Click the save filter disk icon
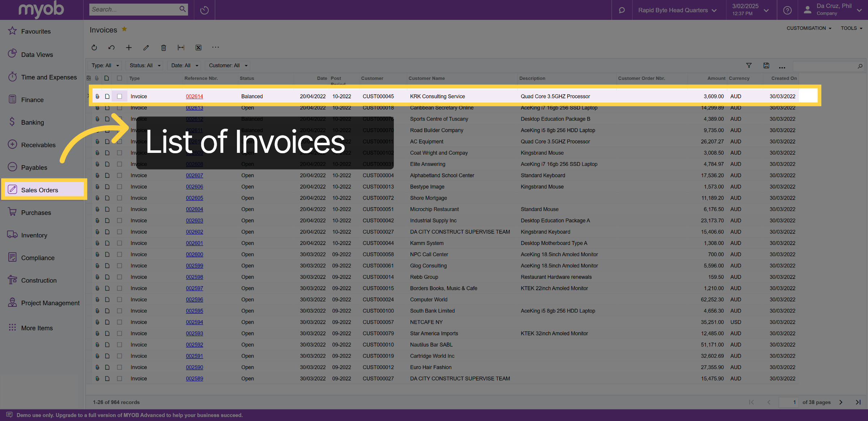 coord(766,65)
